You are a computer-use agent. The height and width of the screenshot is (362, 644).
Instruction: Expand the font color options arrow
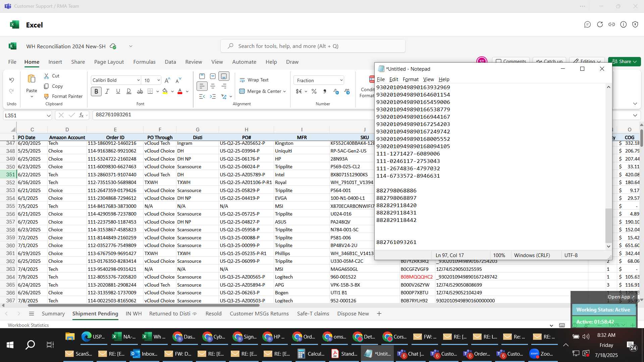click(x=187, y=91)
